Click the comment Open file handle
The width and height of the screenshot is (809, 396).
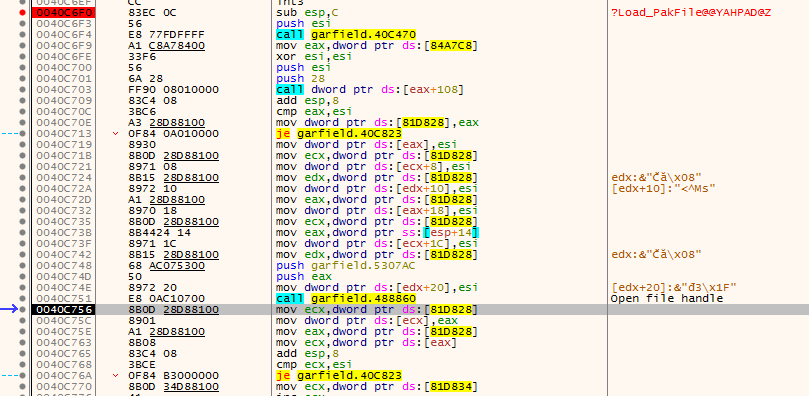click(667, 299)
